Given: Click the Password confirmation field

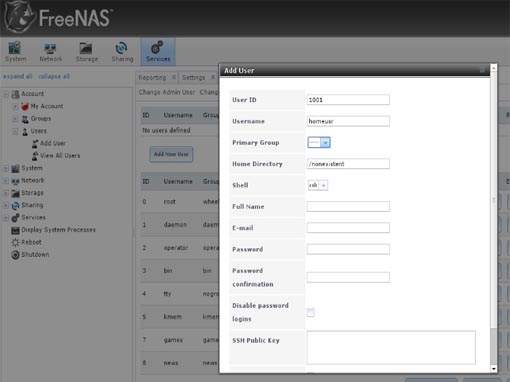Looking at the screenshot, I should coord(348,277).
